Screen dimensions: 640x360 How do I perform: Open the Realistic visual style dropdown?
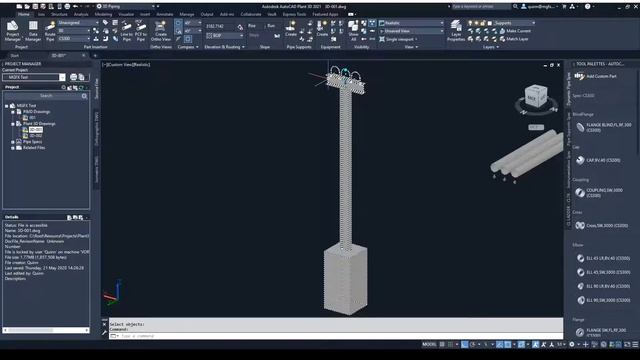point(411,23)
